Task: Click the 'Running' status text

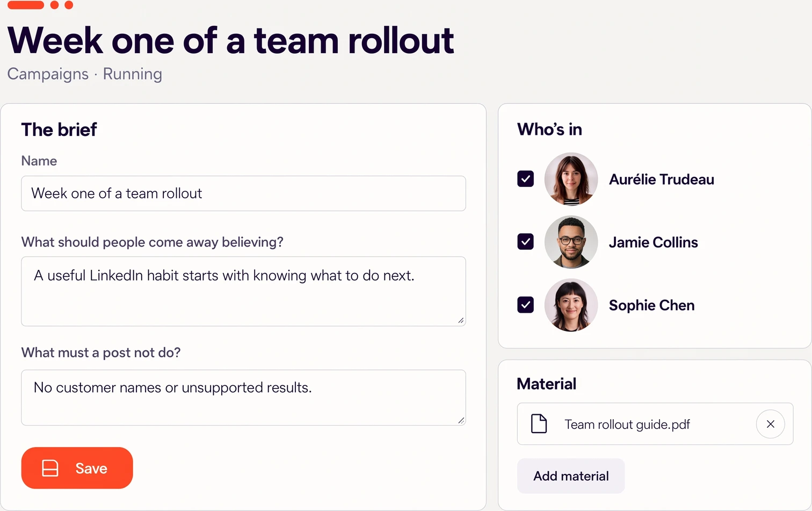Action: [x=133, y=74]
